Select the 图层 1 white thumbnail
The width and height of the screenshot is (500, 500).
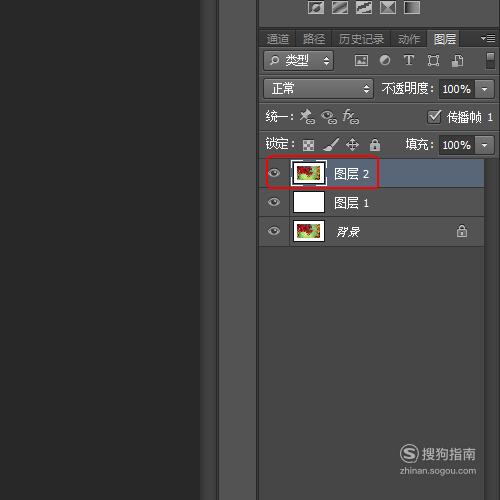click(309, 202)
